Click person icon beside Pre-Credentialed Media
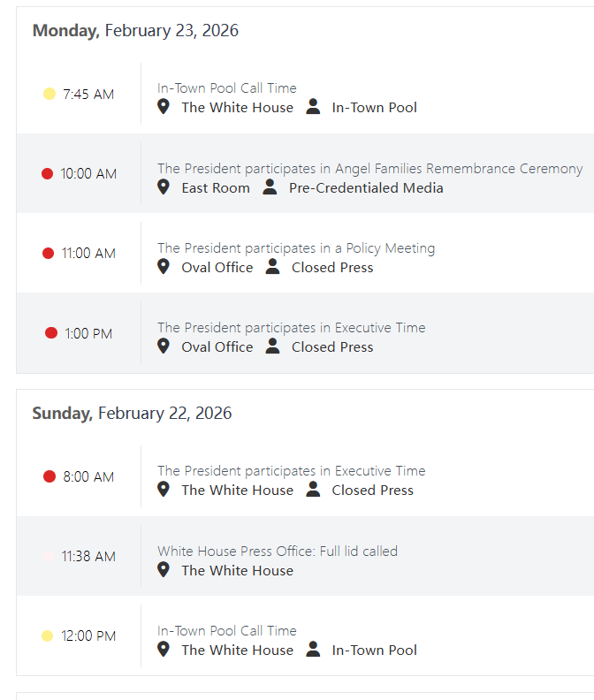Image resolution: width=594 pixels, height=700 pixels. (270, 187)
